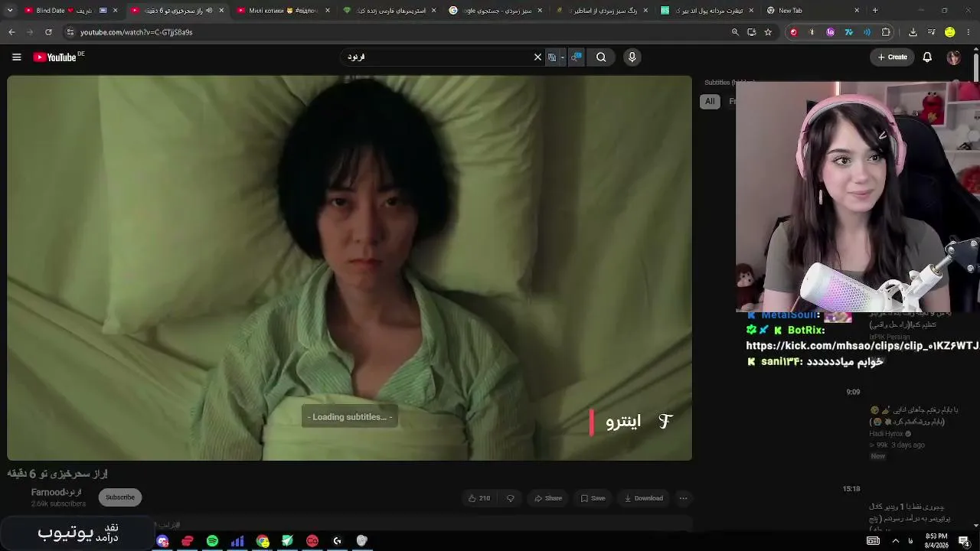Click the Create button
980x551 pixels.
tap(892, 57)
